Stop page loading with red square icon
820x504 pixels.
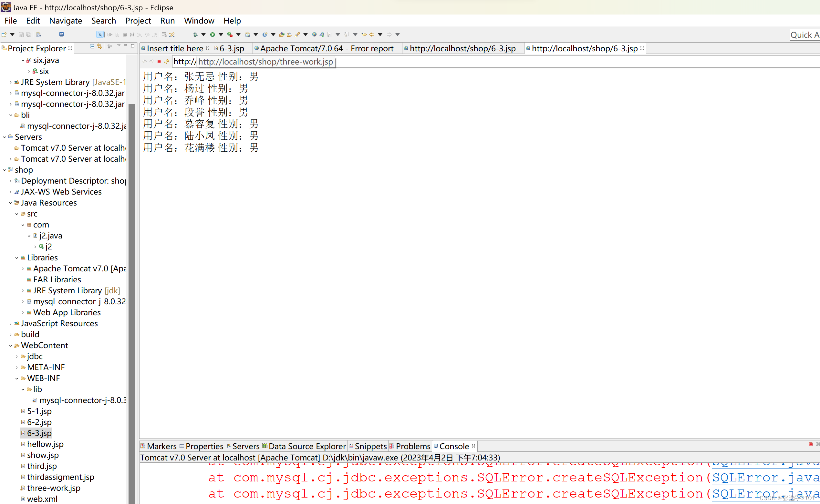(x=159, y=61)
